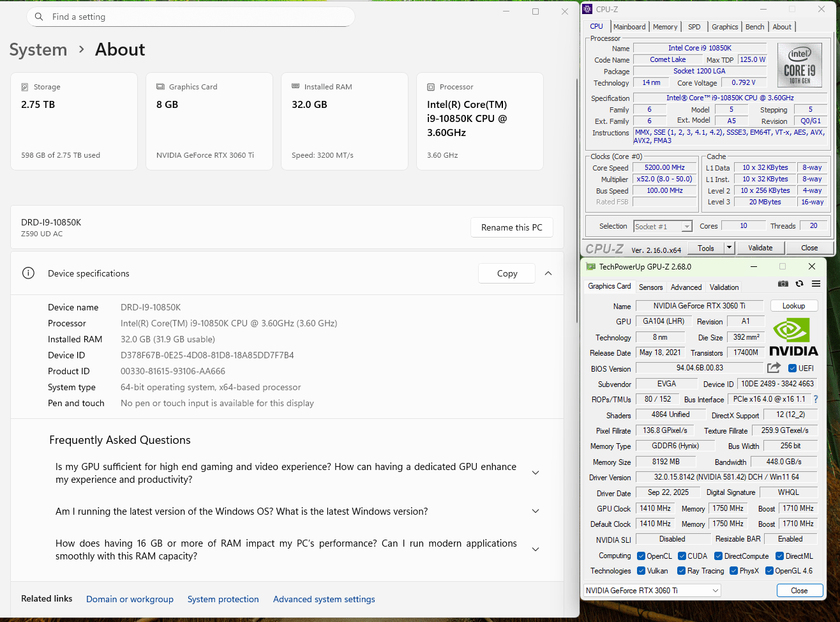The height and width of the screenshot is (622, 840).
Task: Click the Lookup button in GPU-Z
Action: [794, 306]
